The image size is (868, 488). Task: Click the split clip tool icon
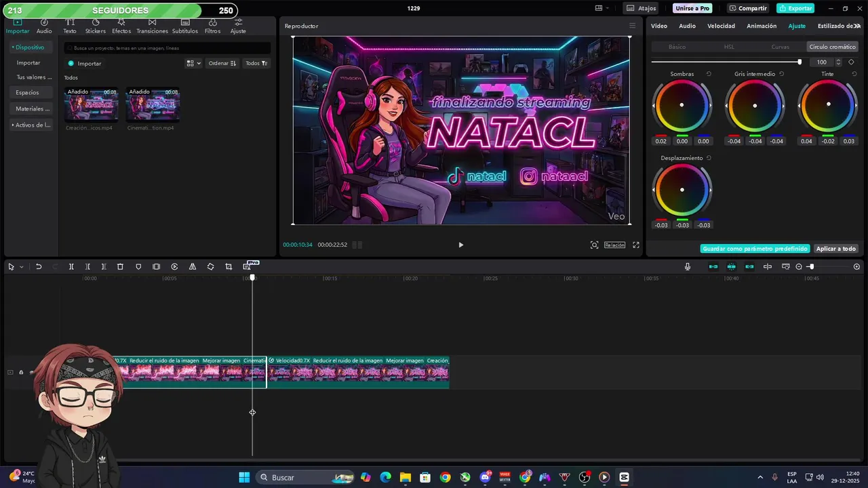(71, 267)
